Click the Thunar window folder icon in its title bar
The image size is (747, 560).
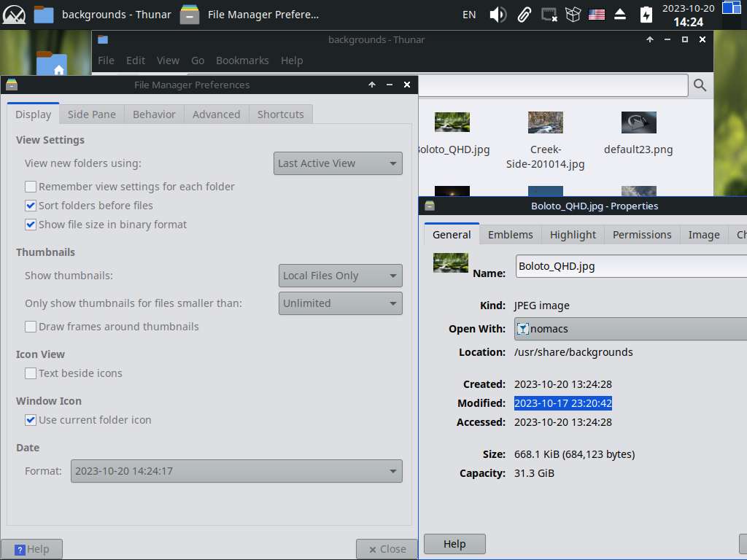pos(103,39)
